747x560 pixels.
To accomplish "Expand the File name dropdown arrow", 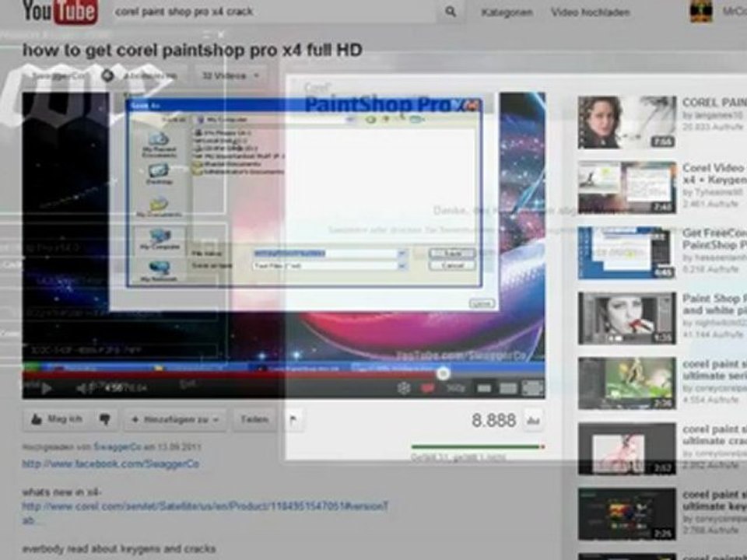I will click(x=402, y=254).
